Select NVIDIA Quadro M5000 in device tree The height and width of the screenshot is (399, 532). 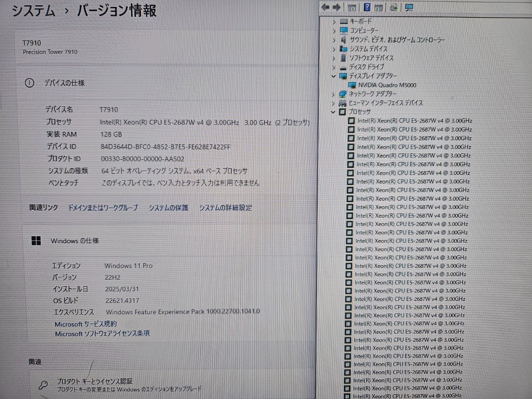(x=387, y=85)
